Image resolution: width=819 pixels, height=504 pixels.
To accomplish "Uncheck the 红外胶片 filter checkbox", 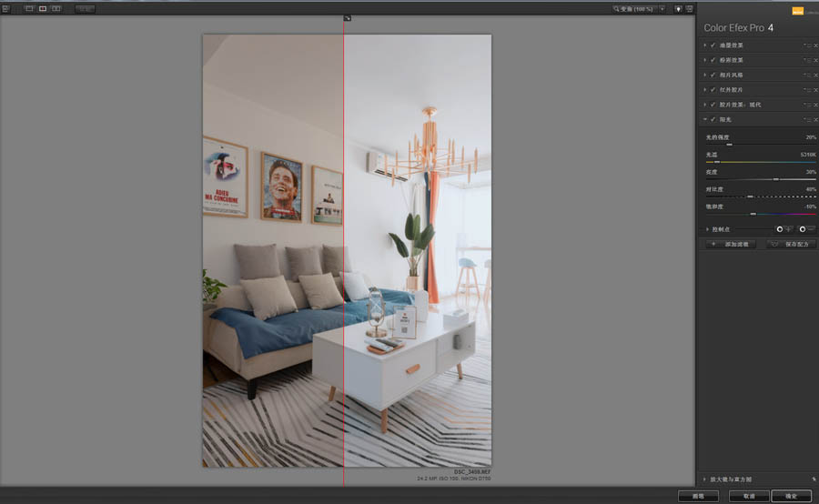I will click(713, 90).
